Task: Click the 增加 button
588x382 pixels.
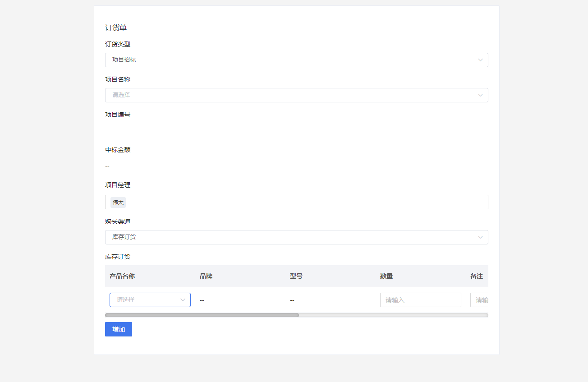Action: [119, 329]
